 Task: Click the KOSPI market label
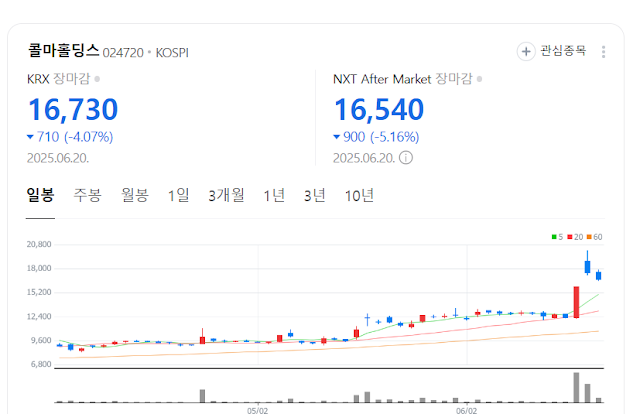point(172,53)
